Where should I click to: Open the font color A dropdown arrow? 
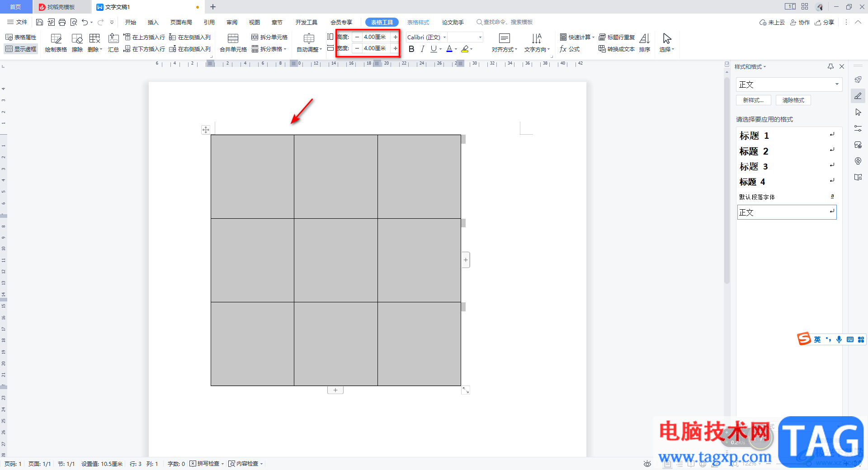[x=456, y=49]
